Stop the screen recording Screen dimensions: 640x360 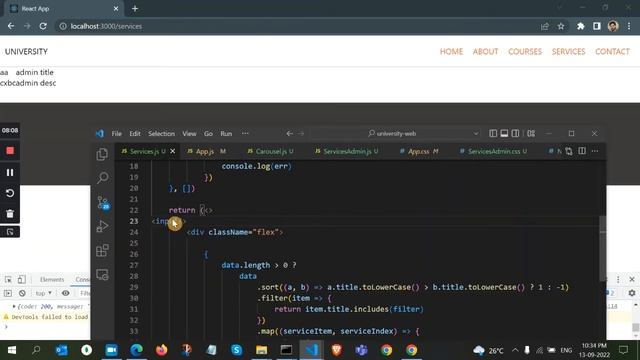click(x=10, y=151)
